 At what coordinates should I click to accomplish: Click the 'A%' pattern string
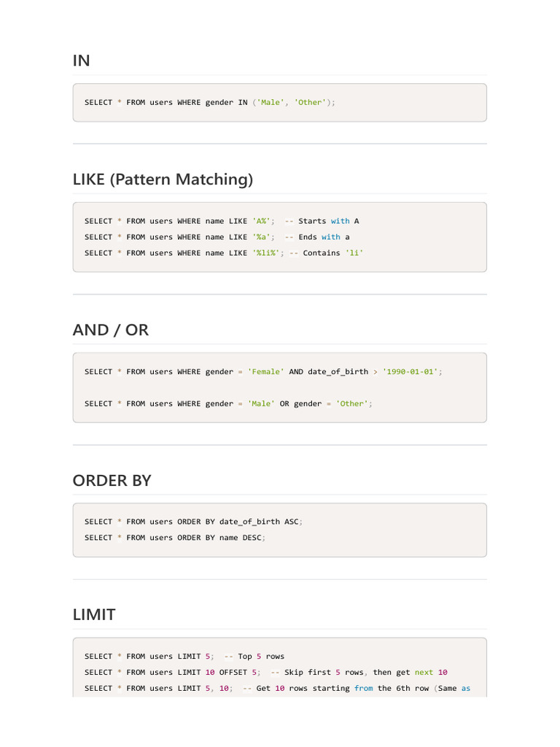coord(261,220)
